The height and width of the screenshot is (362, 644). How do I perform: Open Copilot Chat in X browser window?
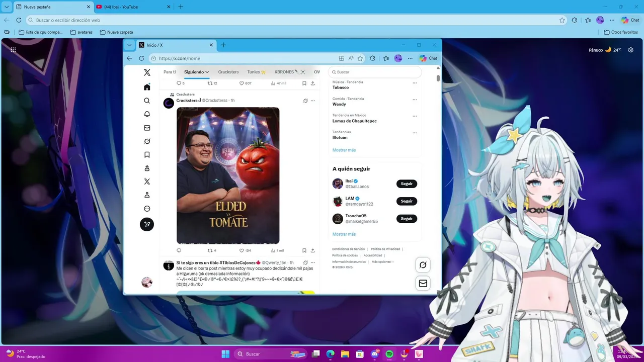428,58
